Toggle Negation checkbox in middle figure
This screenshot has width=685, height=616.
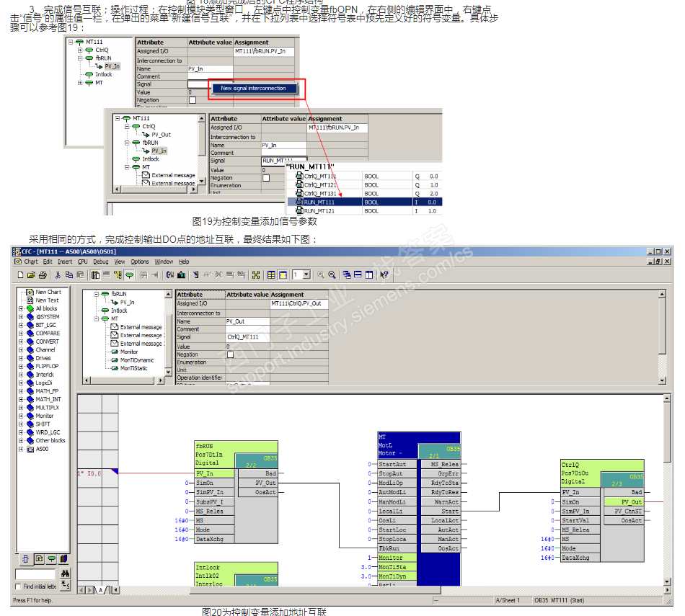point(266,178)
